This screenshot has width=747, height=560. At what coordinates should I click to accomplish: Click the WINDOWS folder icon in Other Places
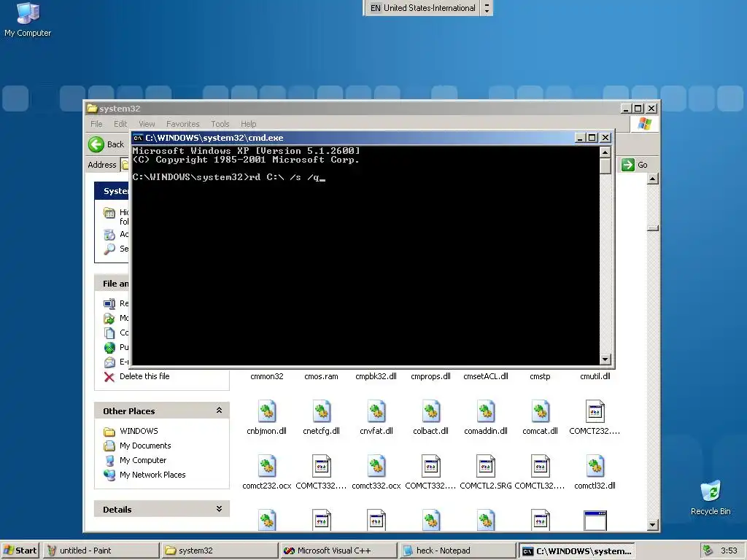109,432
